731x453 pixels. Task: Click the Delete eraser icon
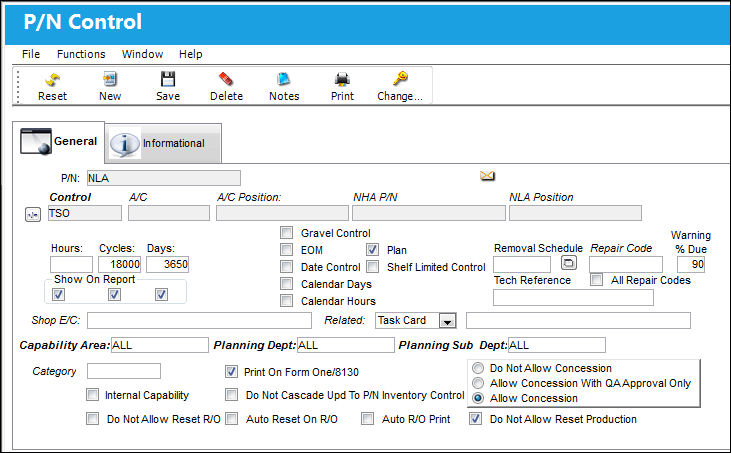click(x=226, y=79)
